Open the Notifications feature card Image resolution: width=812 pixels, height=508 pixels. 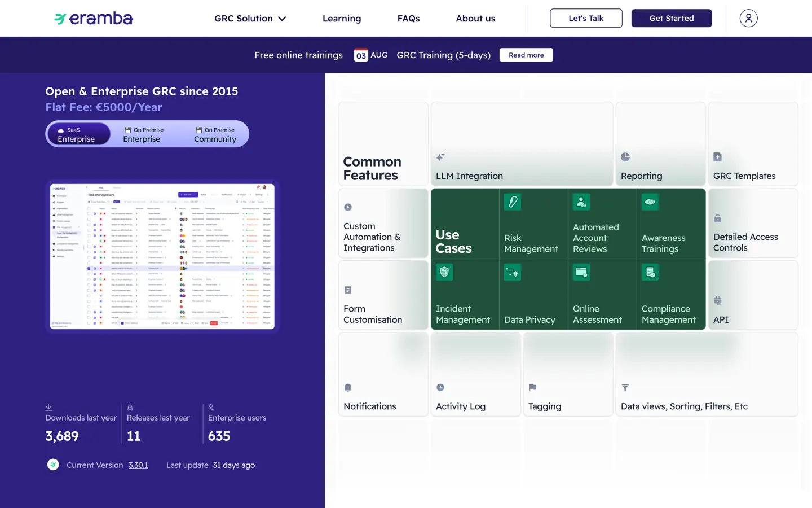tap(383, 374)
